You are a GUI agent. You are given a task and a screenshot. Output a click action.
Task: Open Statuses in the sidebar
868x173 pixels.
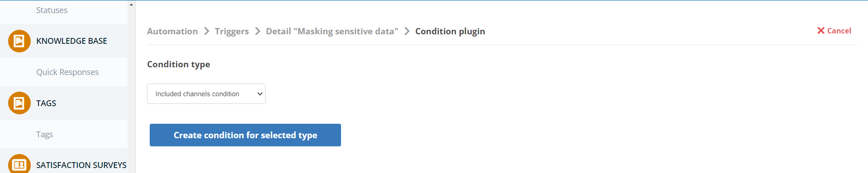coord(52,10)
